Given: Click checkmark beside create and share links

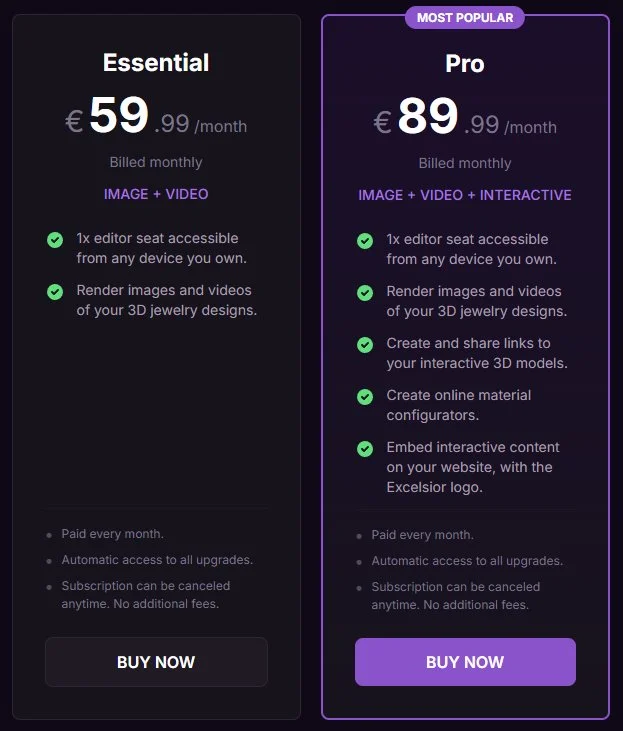Looking at the screenshot, I should (365, 345).
